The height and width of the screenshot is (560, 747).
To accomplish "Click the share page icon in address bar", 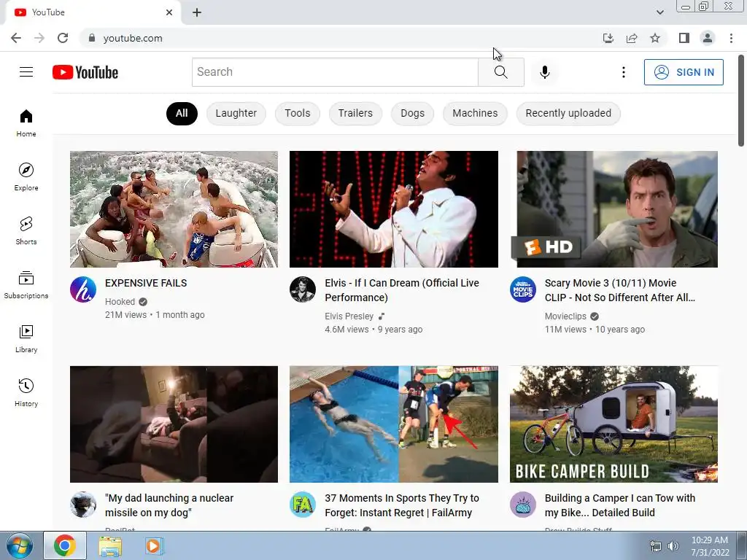I will pyautogui.click(x=632, y=38).
